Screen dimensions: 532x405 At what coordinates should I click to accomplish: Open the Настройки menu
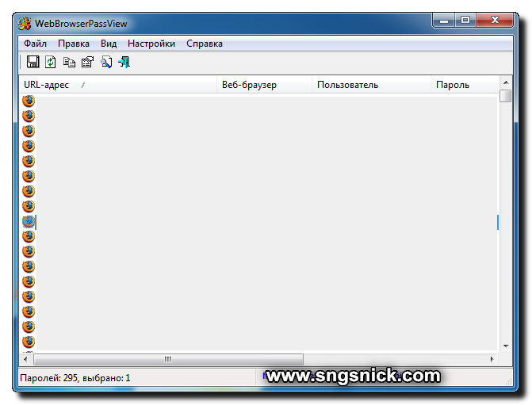click(151, 44)
